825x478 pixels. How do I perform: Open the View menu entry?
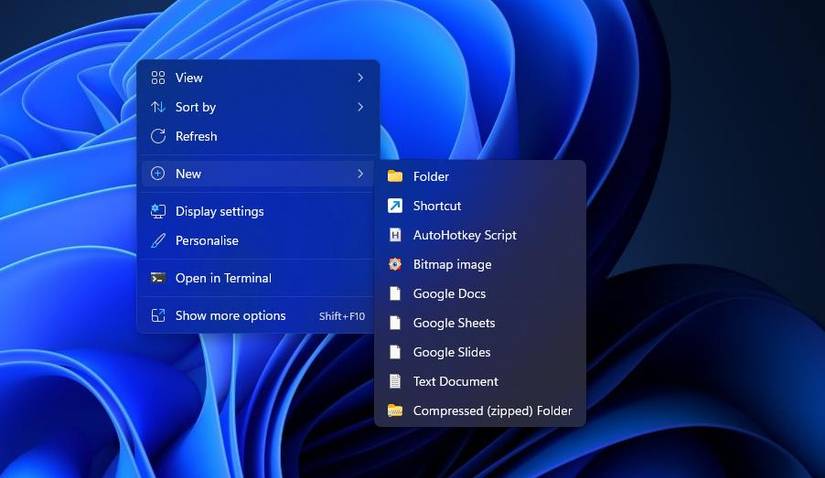(258, 78)
